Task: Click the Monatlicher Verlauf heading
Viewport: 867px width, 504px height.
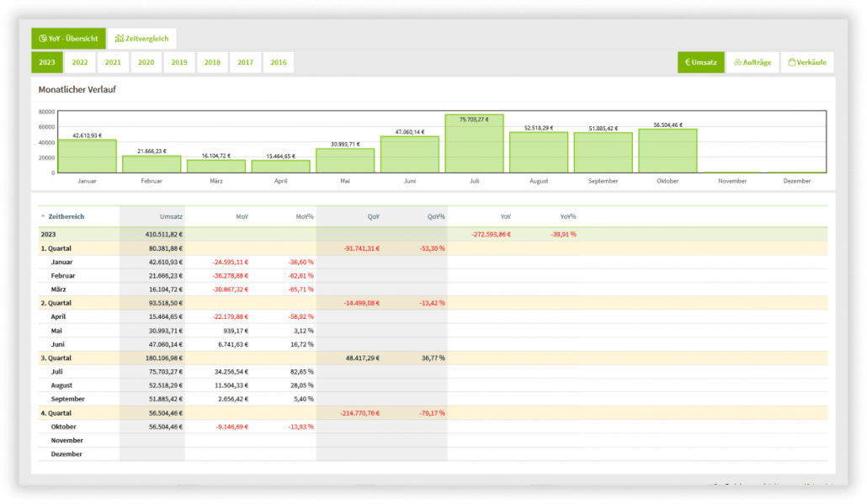Action: pos(77,89)
